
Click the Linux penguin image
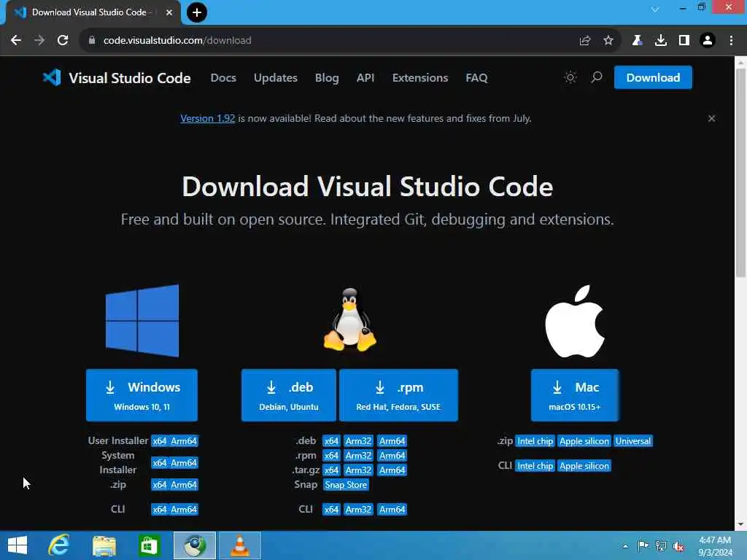pos(349,320)
